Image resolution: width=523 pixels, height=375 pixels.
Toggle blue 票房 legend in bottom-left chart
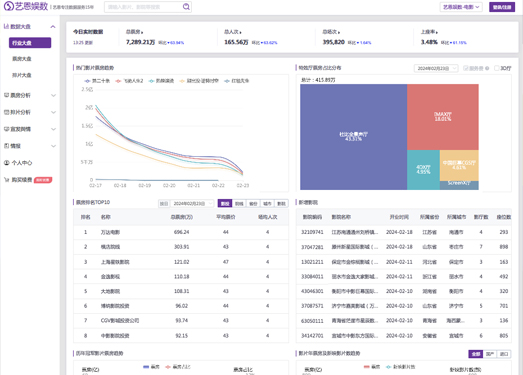(146, 367)
